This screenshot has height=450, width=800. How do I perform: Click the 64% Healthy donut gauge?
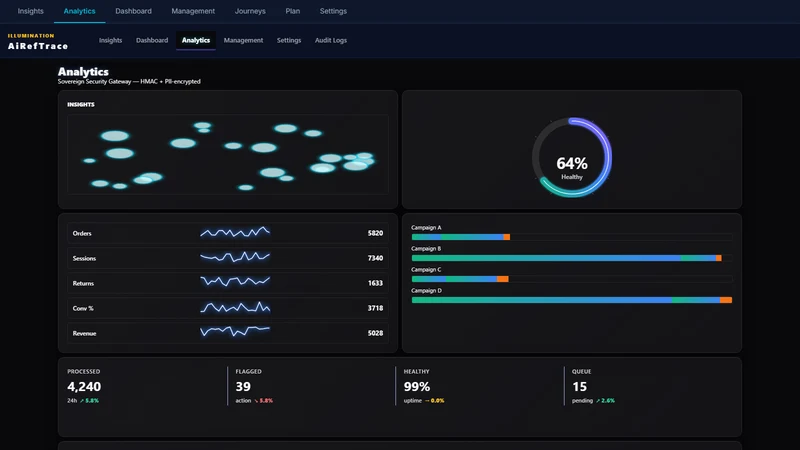(x=572, y=157)
